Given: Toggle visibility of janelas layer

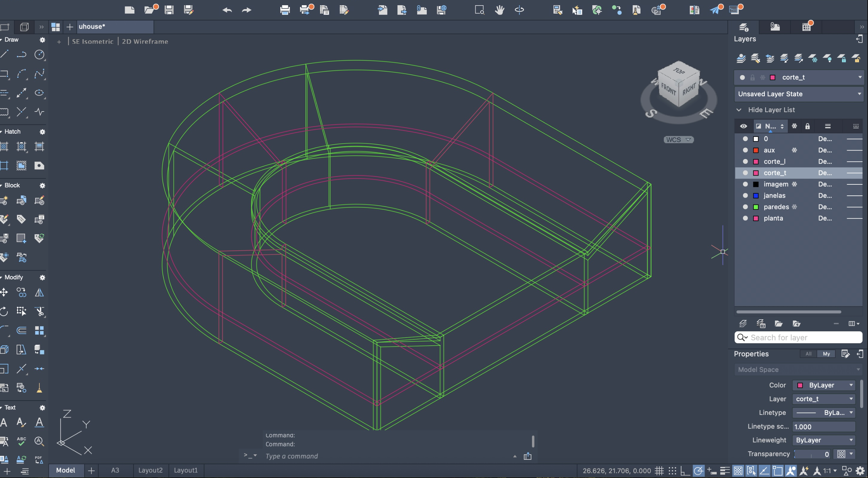Looking at the screenshot, I should click(745, 195).
